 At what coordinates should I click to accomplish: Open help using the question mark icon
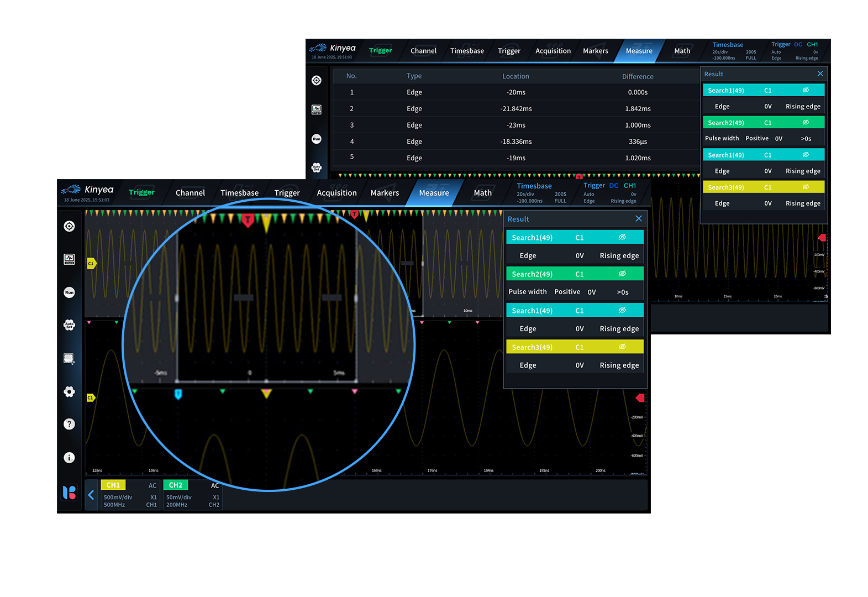coord(69,424)
